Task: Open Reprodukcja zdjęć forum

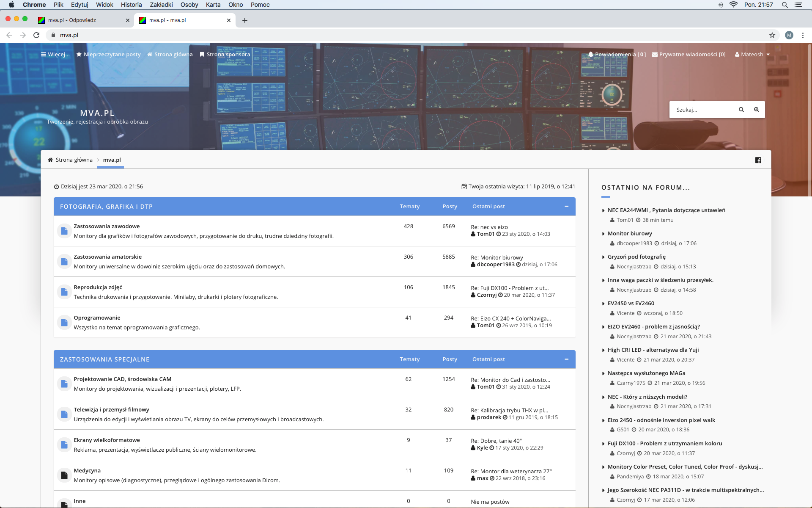Action: pyautogui.click(x=98, y=287)
